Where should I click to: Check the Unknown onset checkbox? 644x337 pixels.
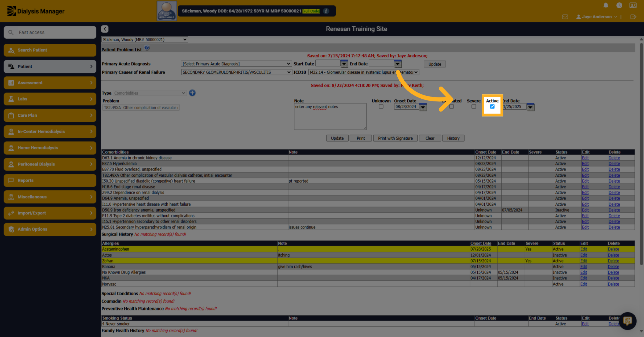click(381, 106)
